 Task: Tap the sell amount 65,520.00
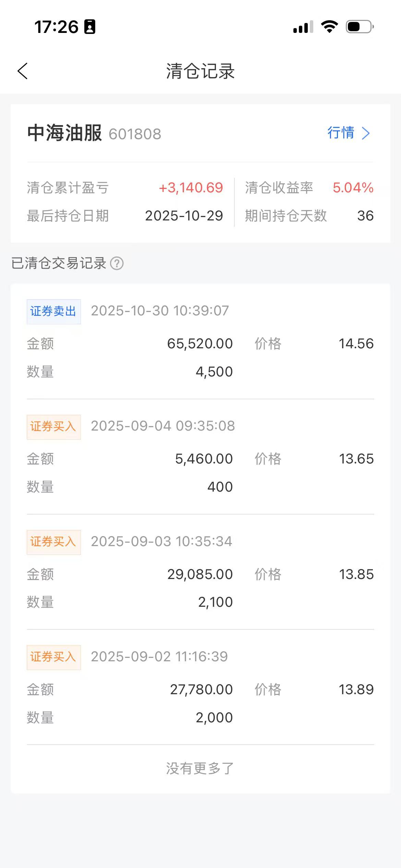click(x=200, y=344)
